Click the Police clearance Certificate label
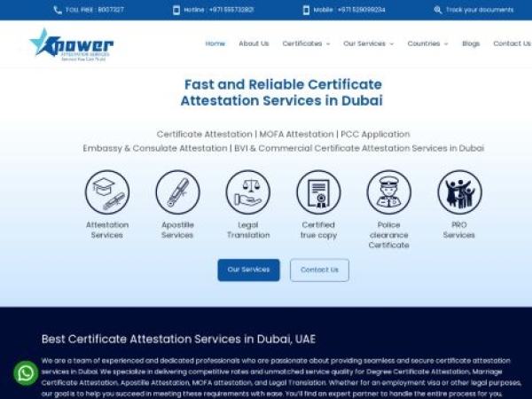Screen dimensions: 532x399 coord(389,235)
